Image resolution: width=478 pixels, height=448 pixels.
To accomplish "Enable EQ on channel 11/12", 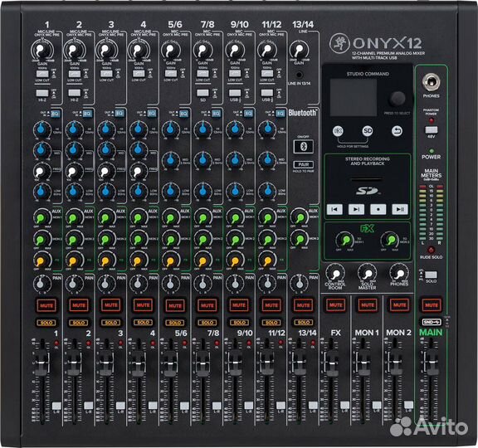I will pyautogui.click(x=280, y=114).
